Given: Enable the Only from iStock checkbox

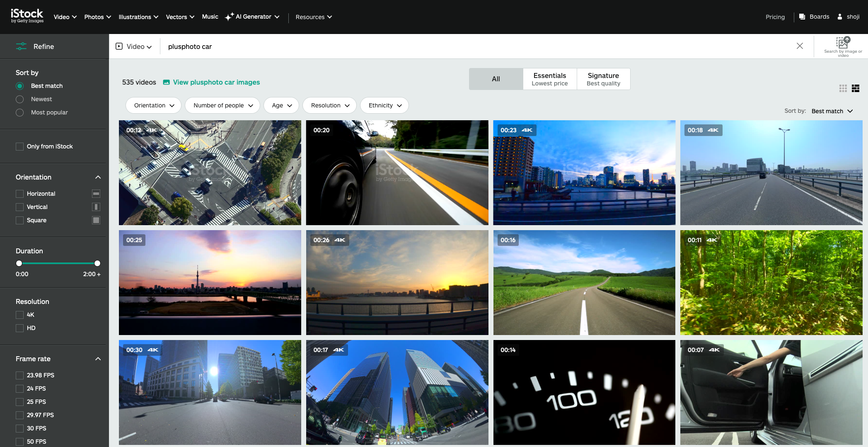Looking at the screenshot, I should point(19,146).
